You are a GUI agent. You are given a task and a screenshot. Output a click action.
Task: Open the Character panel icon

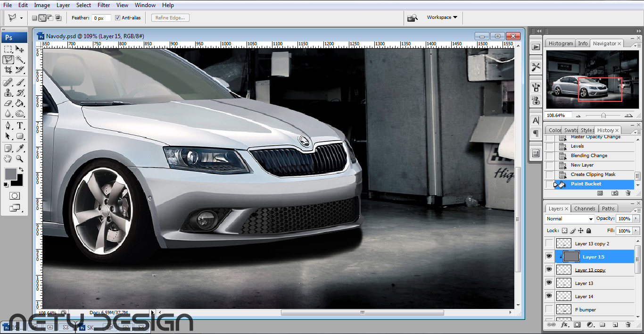pyautogui.click(x=536, y=121)
